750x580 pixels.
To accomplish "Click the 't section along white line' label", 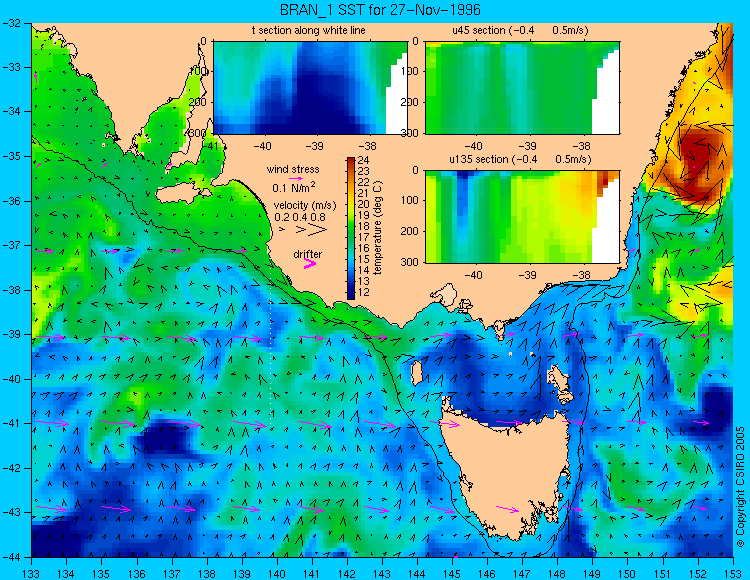I will pos(309,30).
